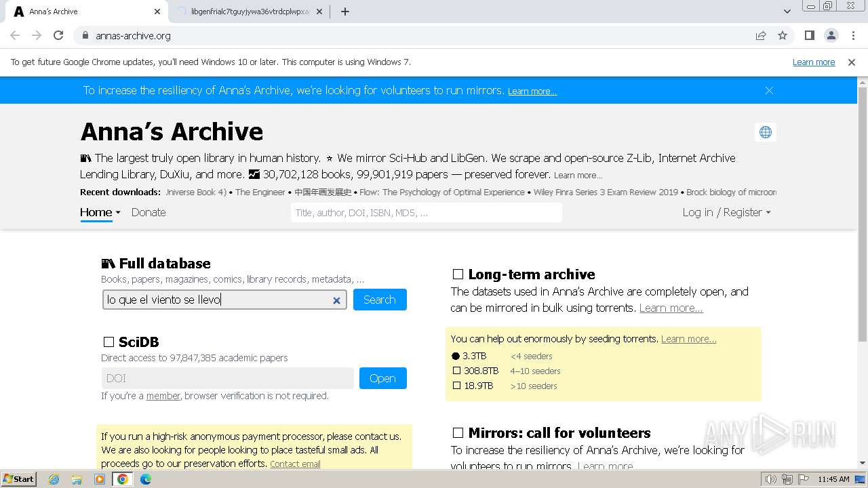Open the language globe selector

pos(766,132)
